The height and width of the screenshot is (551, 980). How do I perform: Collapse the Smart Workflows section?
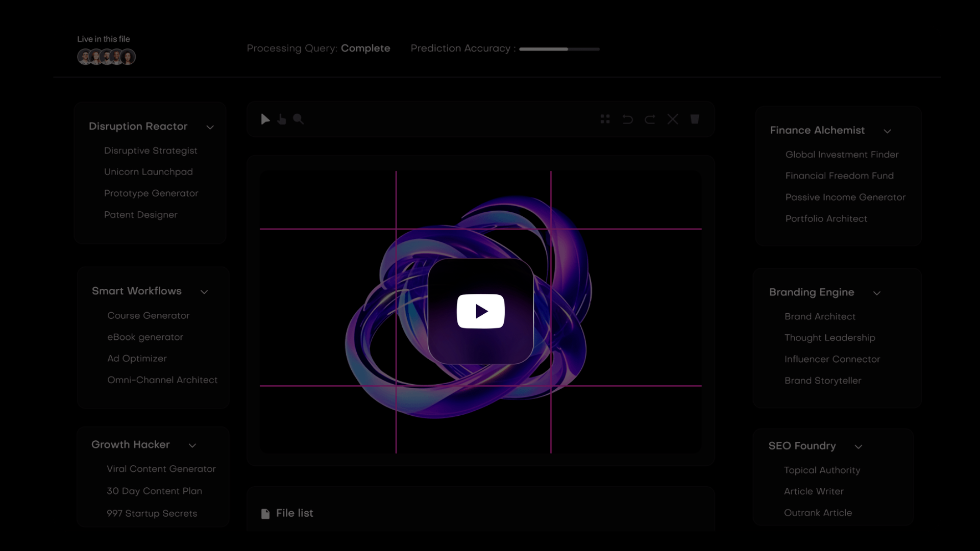[205, 292]
